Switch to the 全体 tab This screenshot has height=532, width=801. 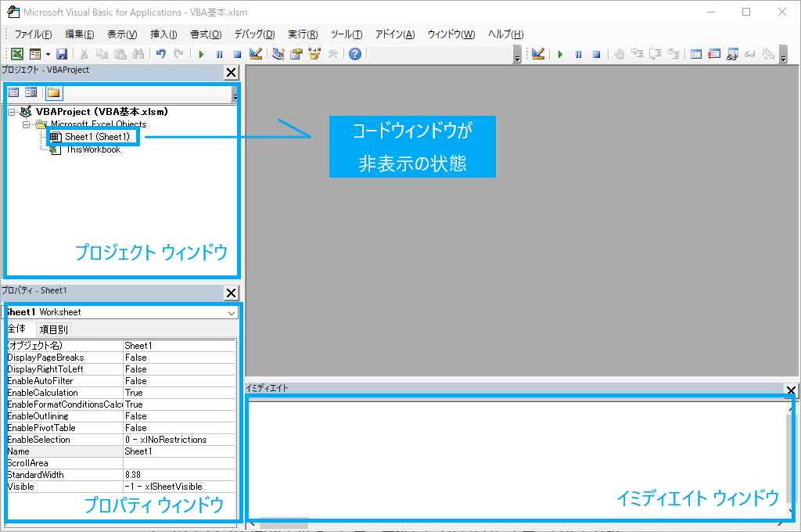(x=17, y=329)
